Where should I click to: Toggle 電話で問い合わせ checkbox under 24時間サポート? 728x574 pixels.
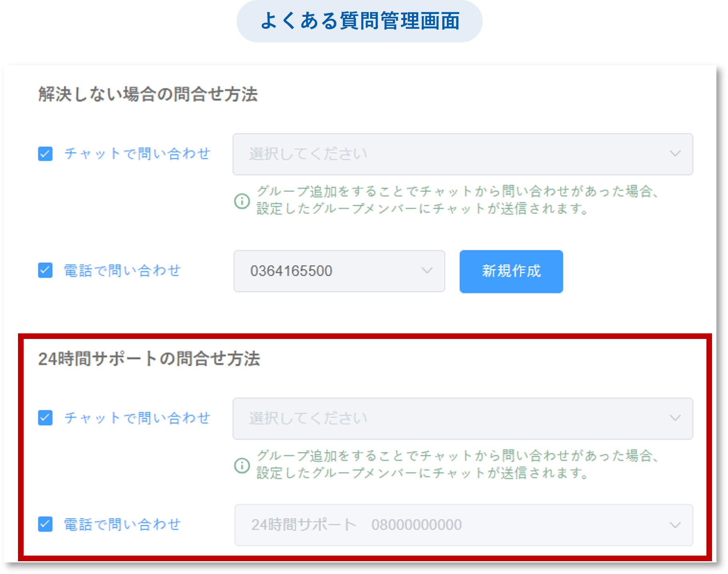(x=45, y=524)
